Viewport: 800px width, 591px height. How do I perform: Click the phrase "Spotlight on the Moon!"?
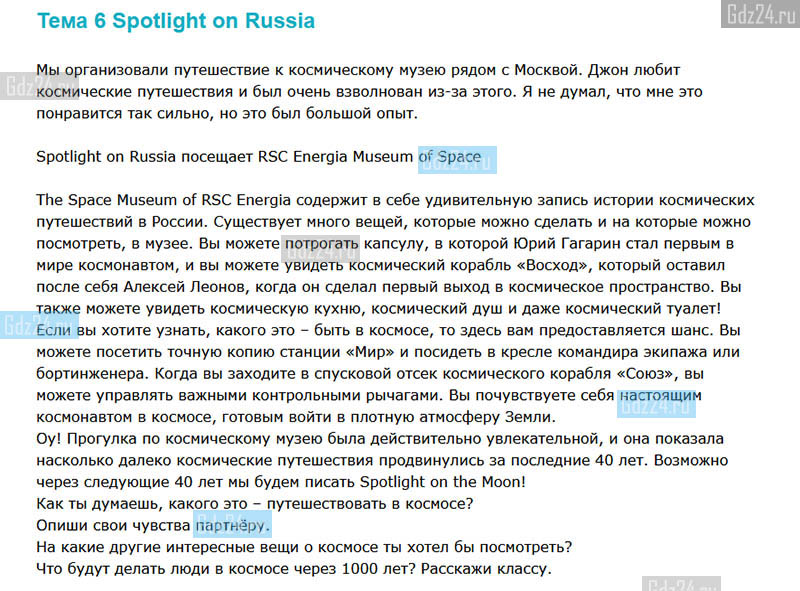[x=443, y=482]
